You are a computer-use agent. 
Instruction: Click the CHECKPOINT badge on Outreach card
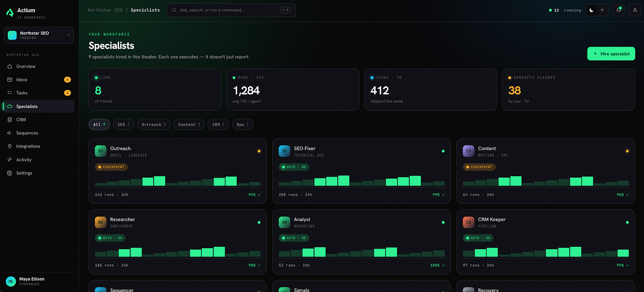[x=111, y=167]
